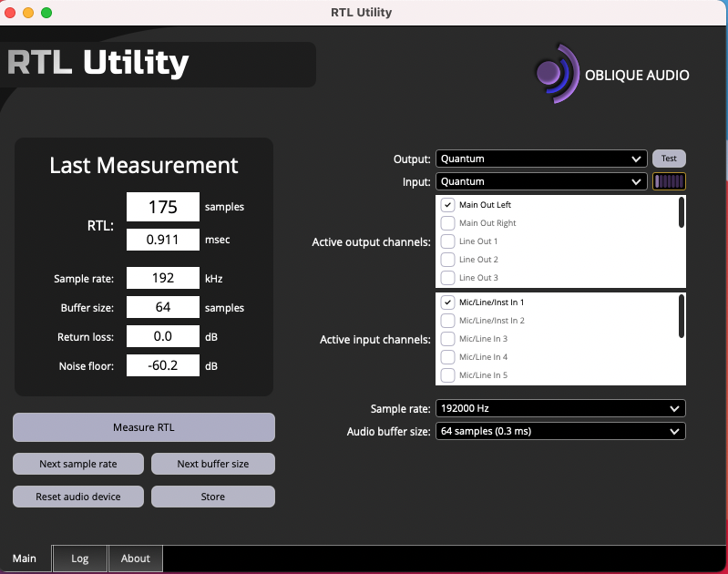Switch to the Main tab

[x=25, y=559]
